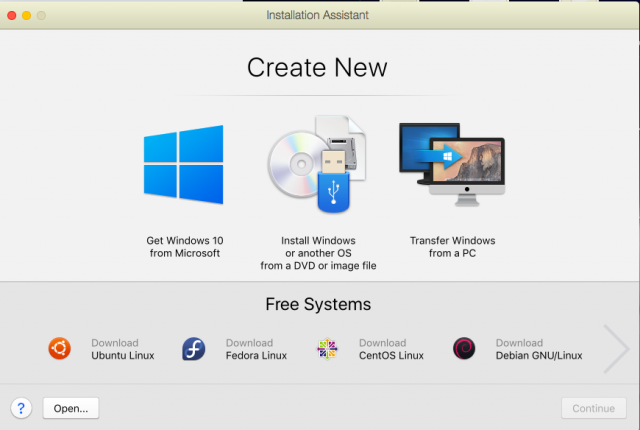This screenshot has height=430, width=640.
Task: Choose Download CentOS Linux text
Action: point(391,349)
